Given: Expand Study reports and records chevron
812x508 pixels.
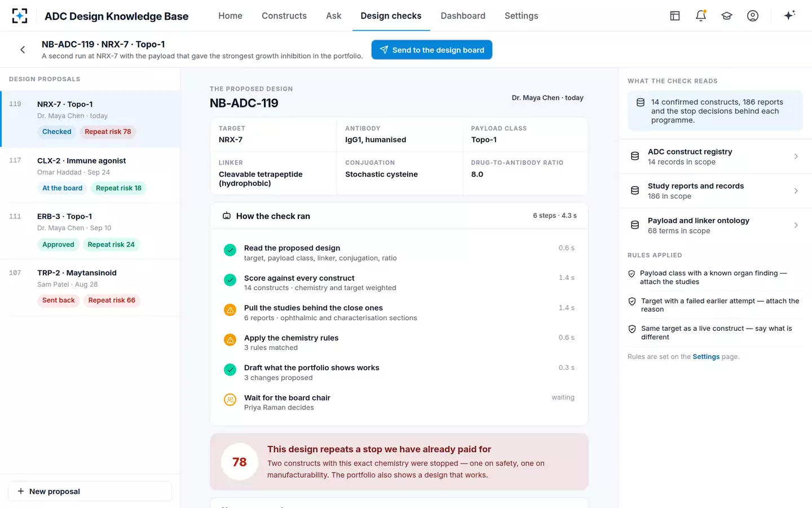Looking at the screenshot, I should (x=796, y=191).
